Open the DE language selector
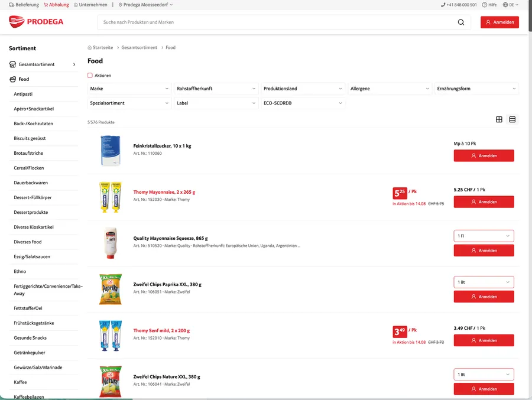 (x=511, y=5)
